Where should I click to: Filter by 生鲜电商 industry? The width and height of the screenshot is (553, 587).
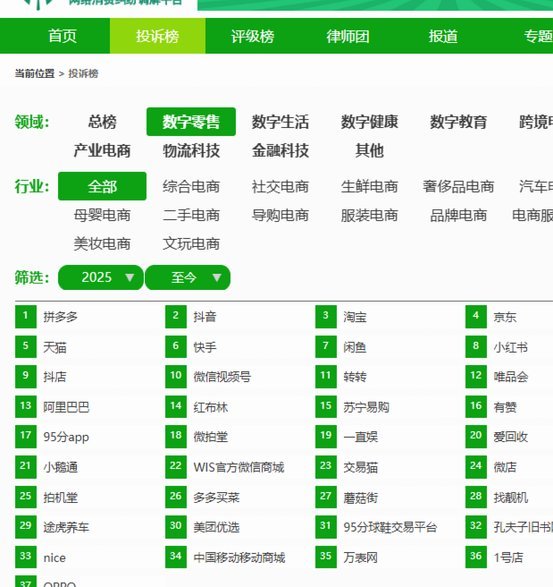click(370, 186)
